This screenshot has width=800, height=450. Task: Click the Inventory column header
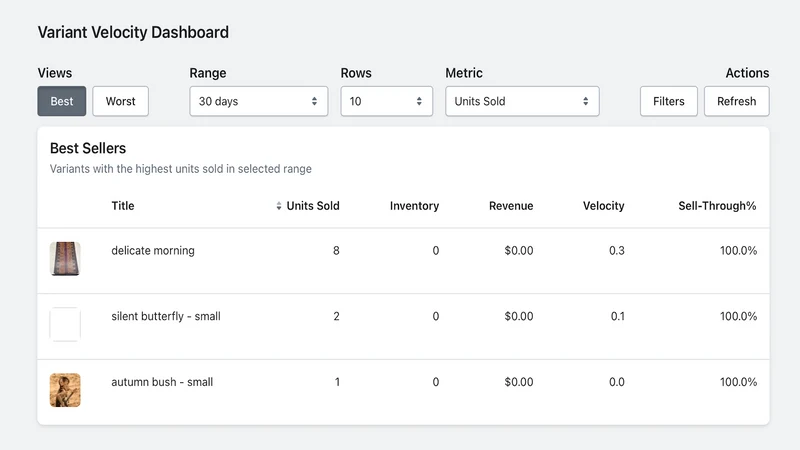coord(414,206)
